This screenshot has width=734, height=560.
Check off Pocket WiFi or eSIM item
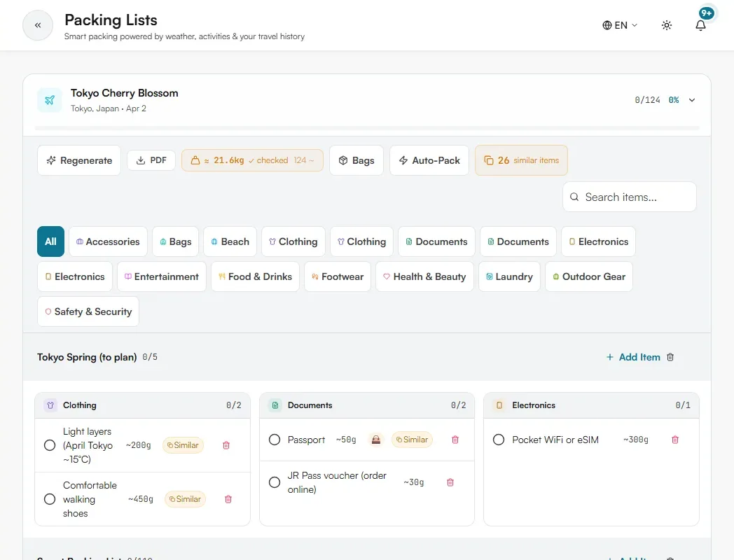point(499,440)
